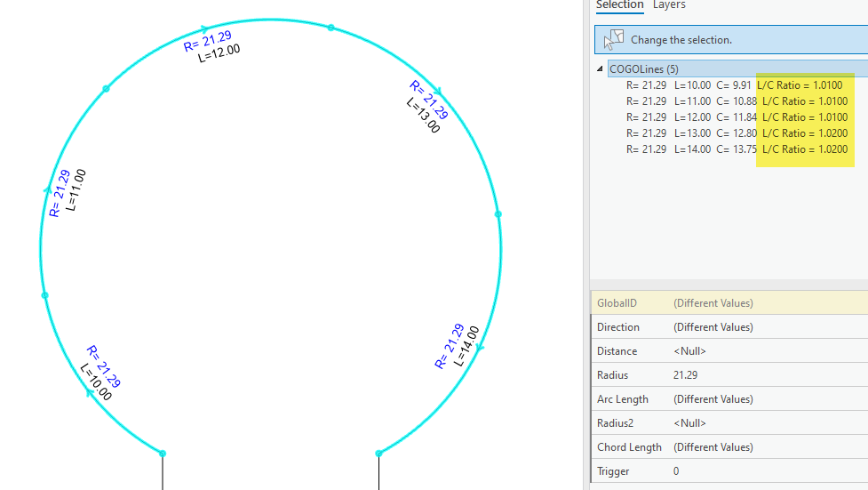Screen dimensions: 868x490
Task: Select the row with L=14.00 C= 13.75
Action: (x=737, y=149)
